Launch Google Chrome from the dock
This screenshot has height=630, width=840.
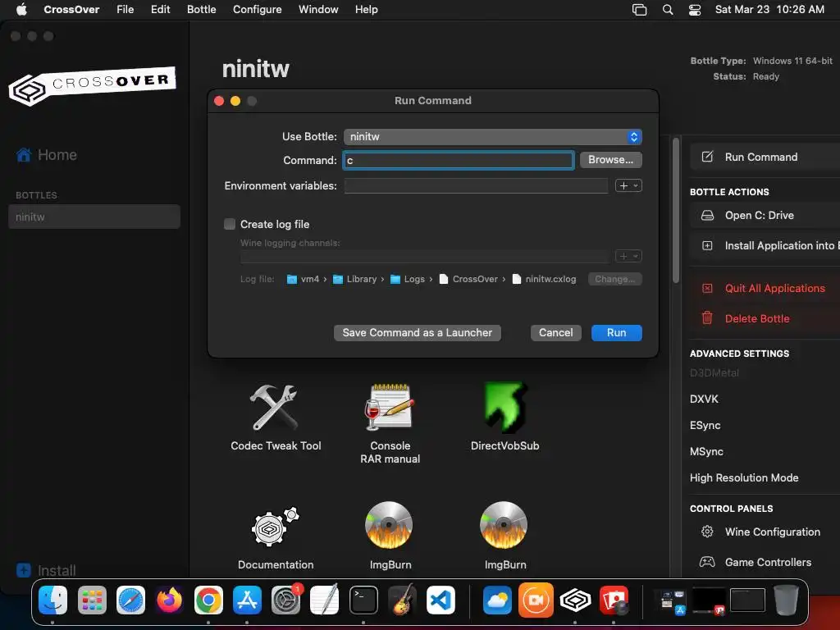(x=208, y=600)
